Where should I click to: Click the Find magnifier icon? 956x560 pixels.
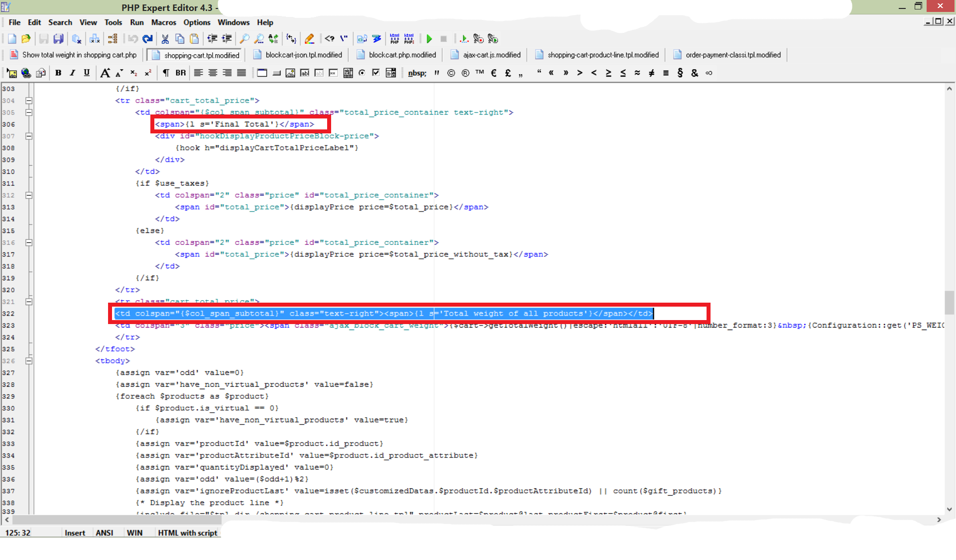(244, 39)
